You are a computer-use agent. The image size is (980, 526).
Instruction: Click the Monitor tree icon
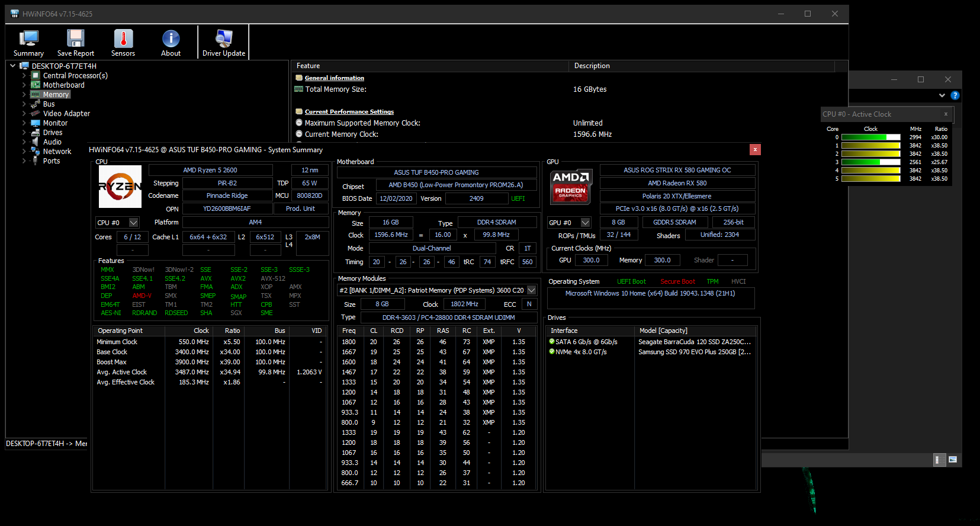click(x=36, y=123)
